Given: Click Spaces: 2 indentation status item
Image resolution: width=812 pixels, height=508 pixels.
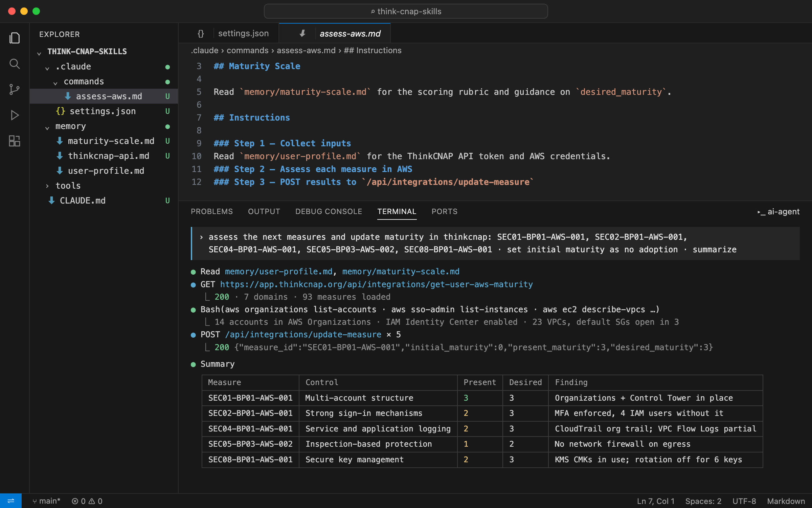Looking at the screenshot, I should [x=703, y=501].
